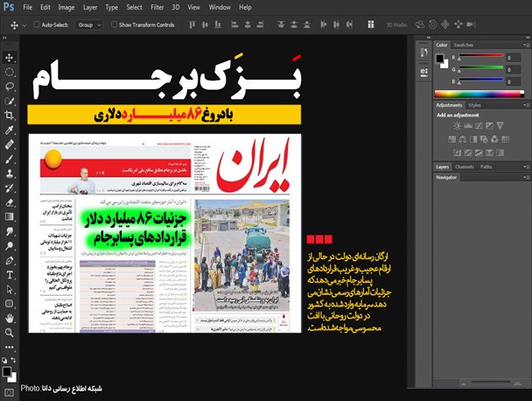Image resolution: width=532 pixels, height=401 pixels.
Task: Open the Image menu
Action: [66, 7]
